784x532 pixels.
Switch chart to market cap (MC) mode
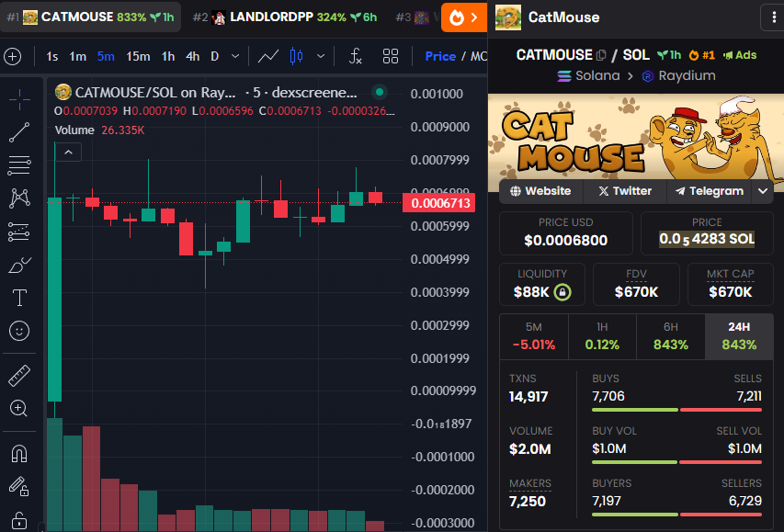(x=479, y=56)
